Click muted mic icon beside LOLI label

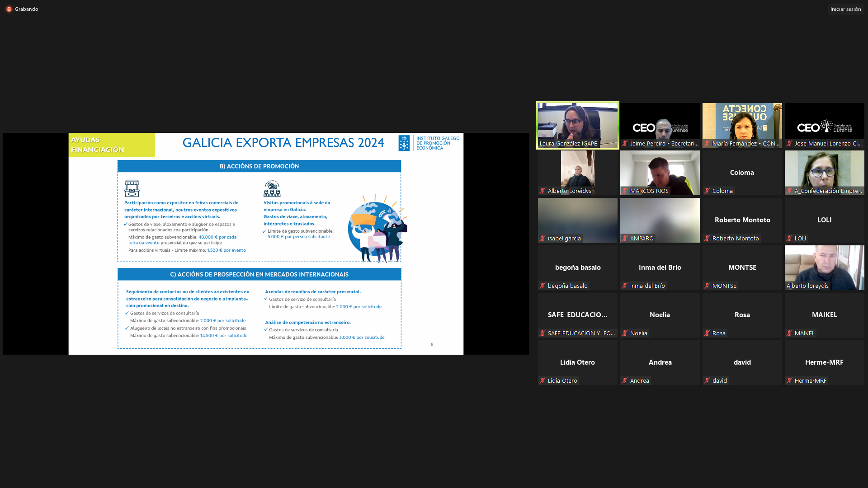pyautogui.click(x=789, y=239)
